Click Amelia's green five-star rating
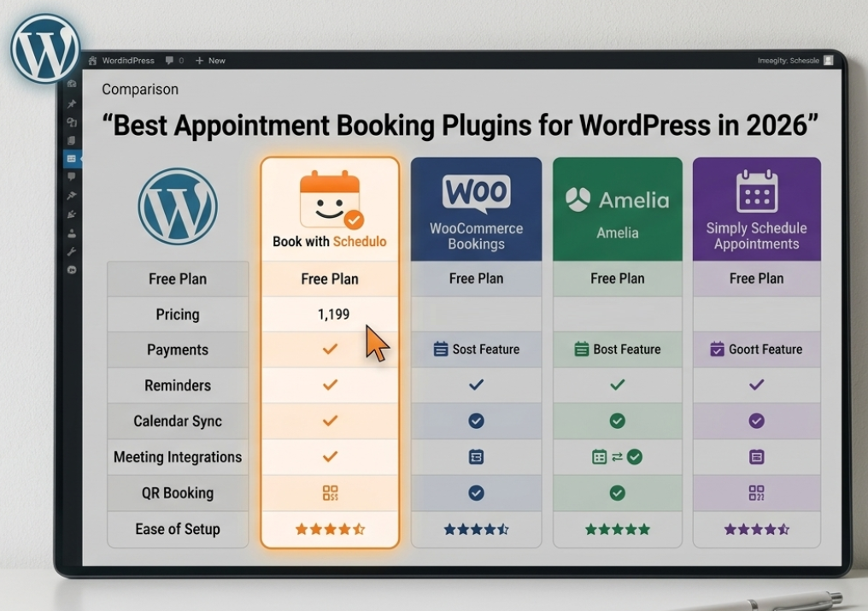This screenshot has width=868, height=611. 617,530
